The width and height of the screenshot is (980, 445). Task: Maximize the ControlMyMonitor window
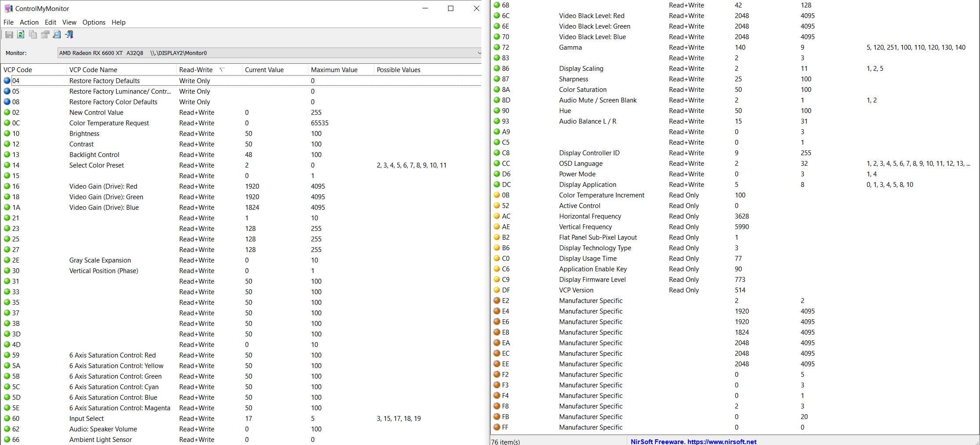click(450, 8)
